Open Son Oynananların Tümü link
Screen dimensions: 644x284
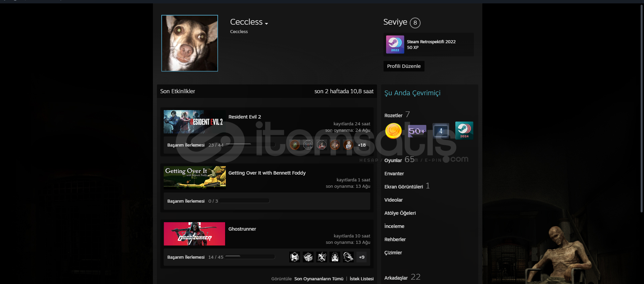pos(319,279)
